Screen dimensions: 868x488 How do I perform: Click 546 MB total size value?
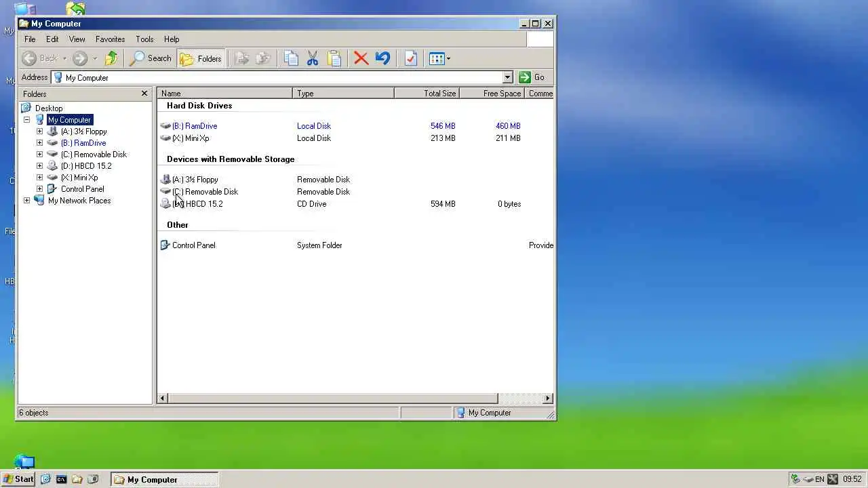[x=443, y=126]
